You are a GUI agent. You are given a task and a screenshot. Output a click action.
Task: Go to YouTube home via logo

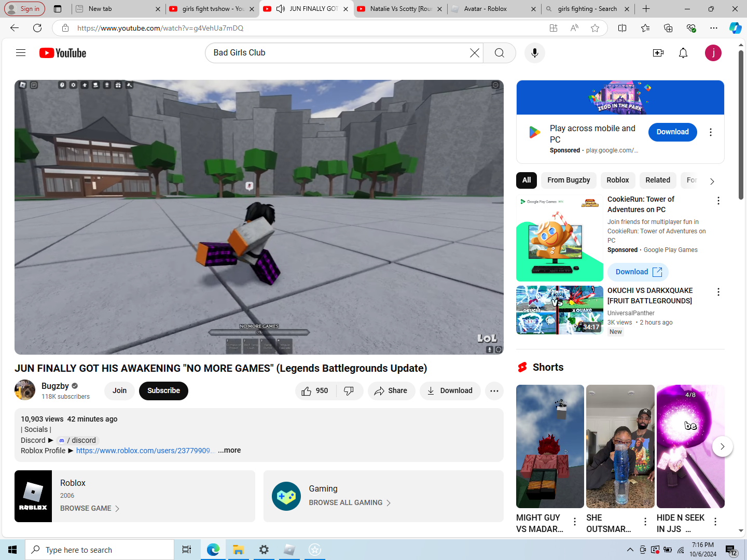point(63,53)
